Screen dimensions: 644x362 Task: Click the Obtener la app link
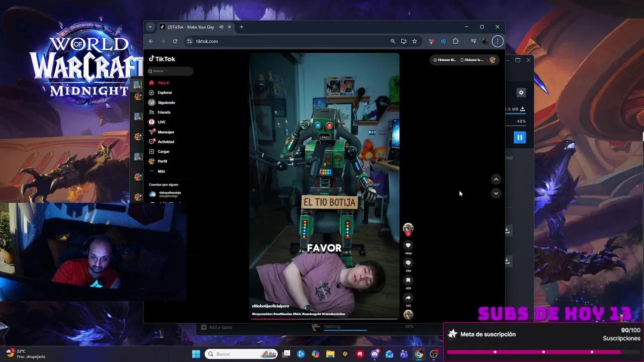point(471,60)
